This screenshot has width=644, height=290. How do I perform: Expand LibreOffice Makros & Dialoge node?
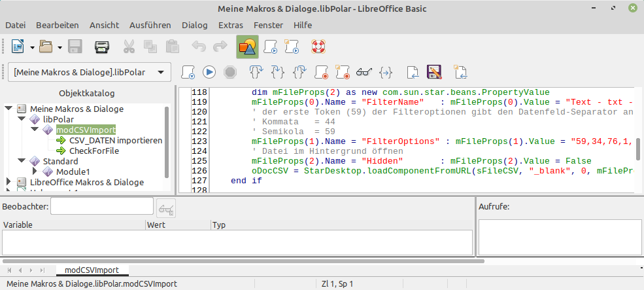[x=8, y=182]
